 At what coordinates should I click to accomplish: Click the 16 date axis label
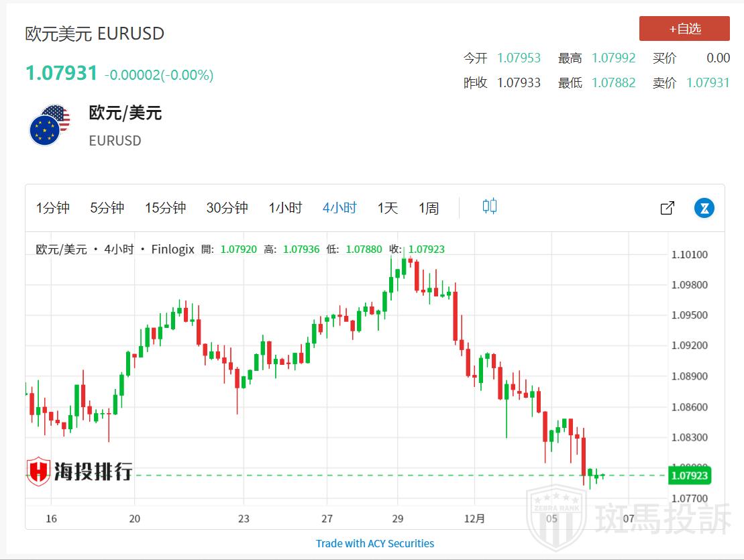[x=51, y=518]
